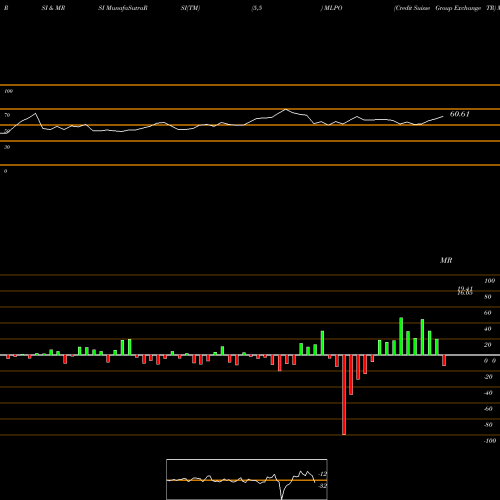Click the MR axis label -100
The height and width of the screenshot is (500, 500).
(x=490, y=441)
